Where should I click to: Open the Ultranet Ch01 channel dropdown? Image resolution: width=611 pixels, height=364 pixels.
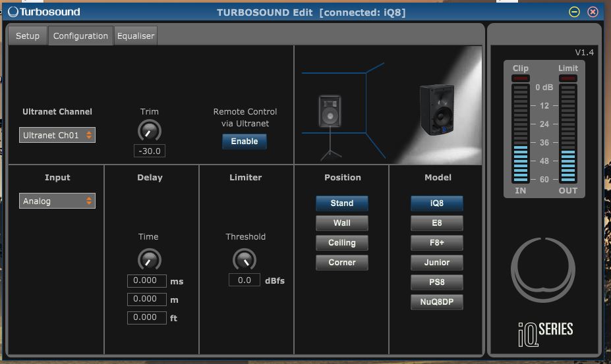pos(57,135)
